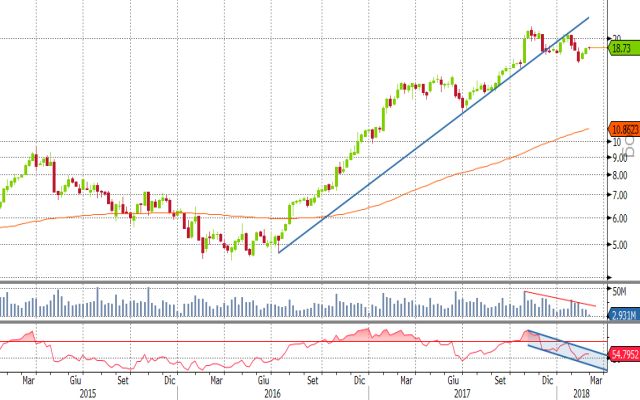Image resolution: width=640 pixels, height=400 pixels.
Task: Click the Giu month label of 2015
Action: 76,380
